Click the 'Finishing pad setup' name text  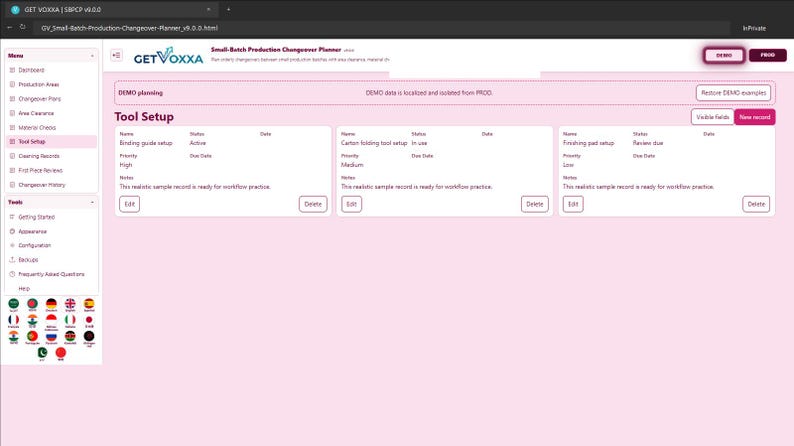[588, 143]
